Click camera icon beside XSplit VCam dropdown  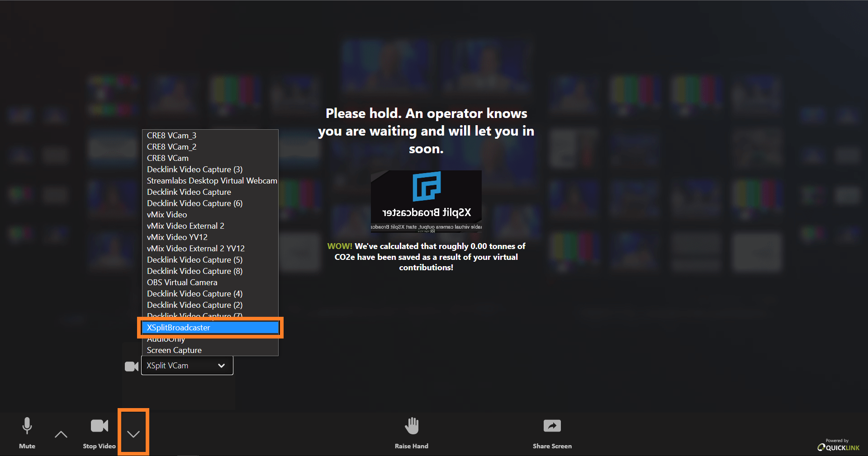(x=132, y=366)
